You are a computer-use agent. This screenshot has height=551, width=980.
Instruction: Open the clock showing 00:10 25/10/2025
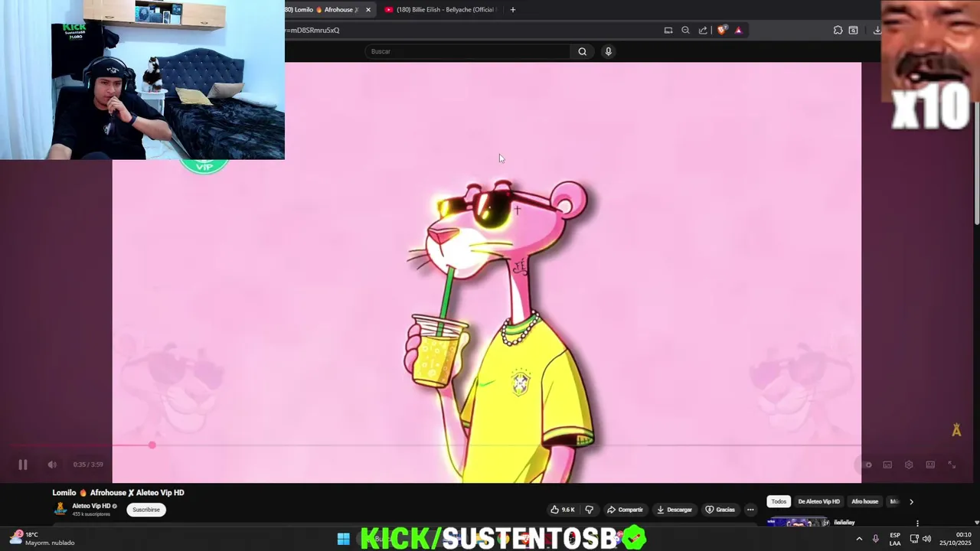pyautogui.click(x=957, y=539)
